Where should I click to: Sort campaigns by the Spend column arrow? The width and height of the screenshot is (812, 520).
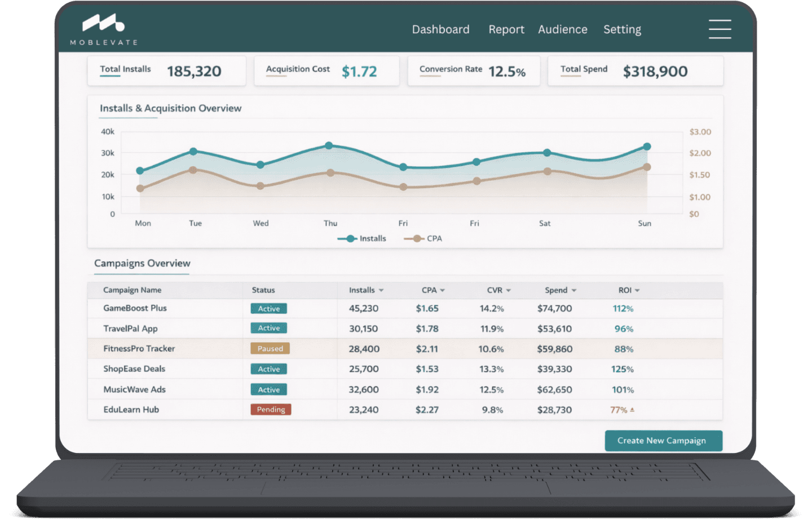[x=573, y=290]
